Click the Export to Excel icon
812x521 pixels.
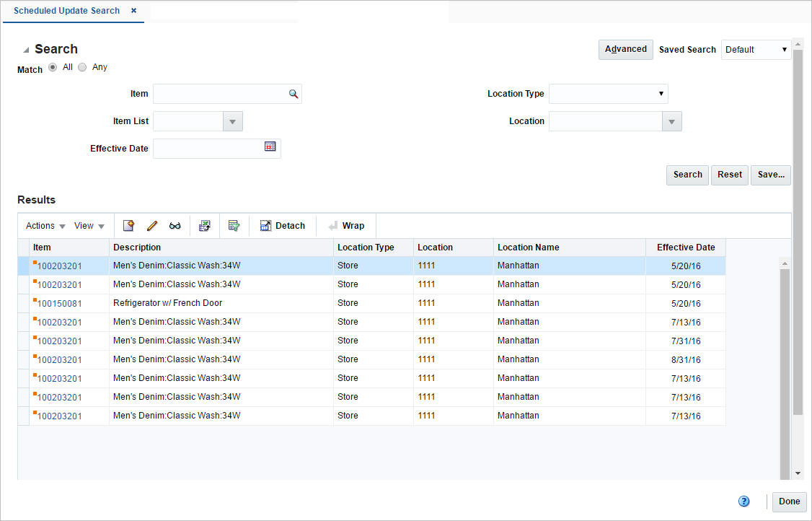click(x=205, y=225)
